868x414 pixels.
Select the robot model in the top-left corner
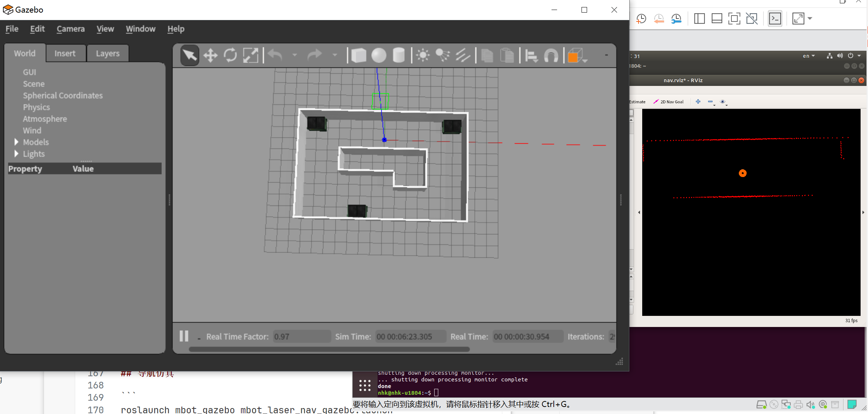click(x=317, y=124)
